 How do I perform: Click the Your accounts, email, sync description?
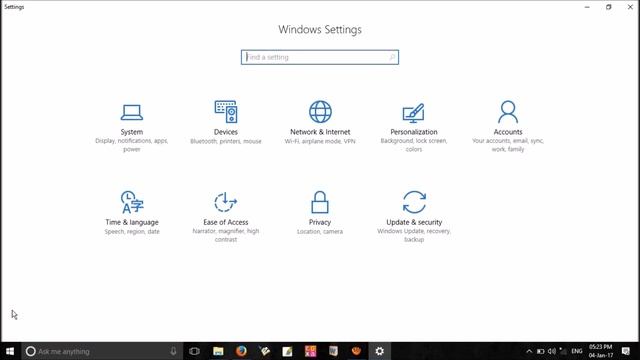pyautogui.click(x=508, y=145)
